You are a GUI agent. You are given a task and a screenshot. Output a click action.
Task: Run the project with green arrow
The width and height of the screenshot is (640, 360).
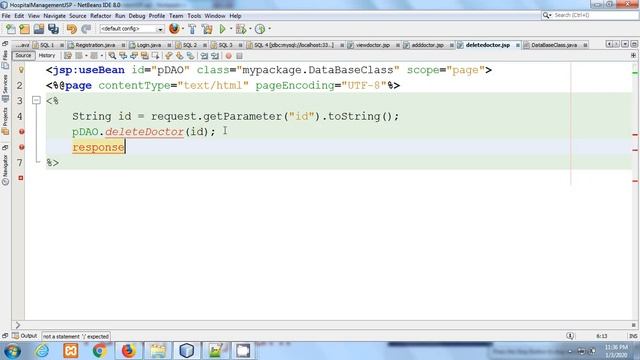(222, 29)
